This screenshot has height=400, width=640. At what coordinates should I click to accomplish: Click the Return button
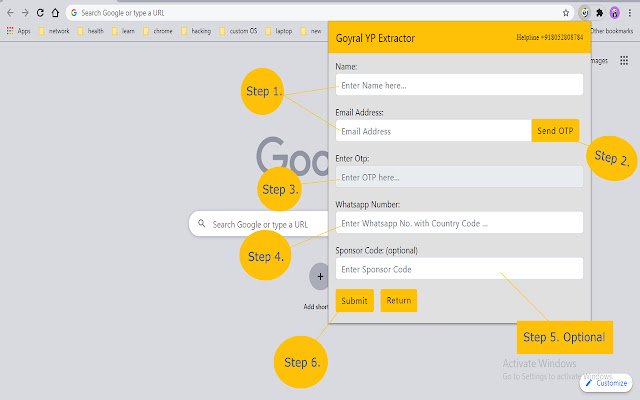point(399,300)
